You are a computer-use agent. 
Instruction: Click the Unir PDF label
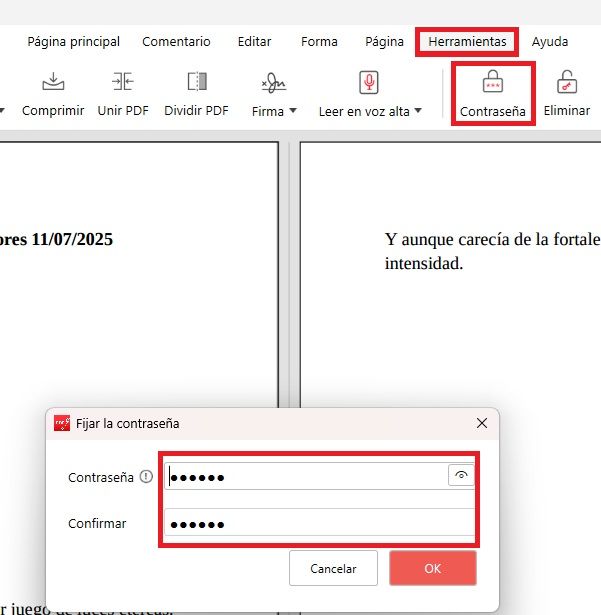(123, 111)
